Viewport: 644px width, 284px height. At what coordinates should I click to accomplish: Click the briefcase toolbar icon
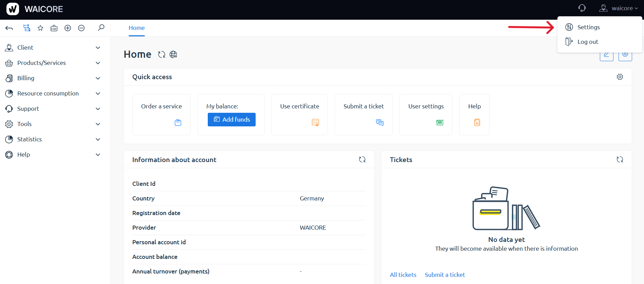pos(54,28)
